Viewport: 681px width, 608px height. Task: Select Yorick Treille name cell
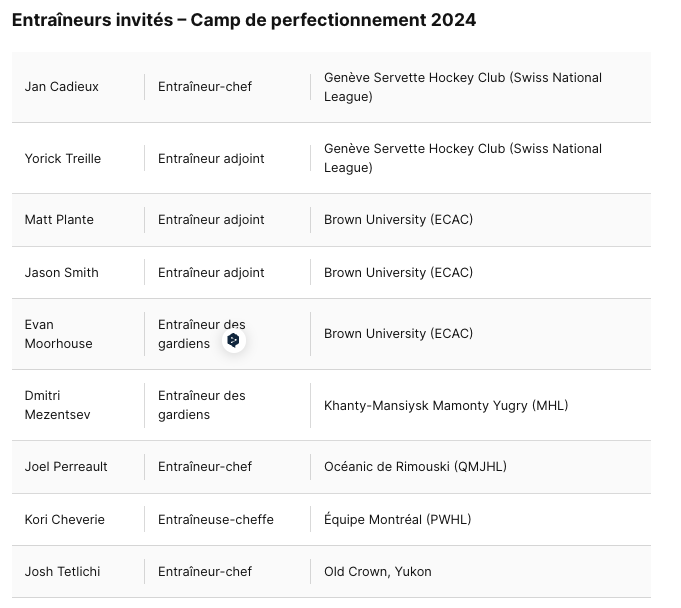tap(63, 159)
